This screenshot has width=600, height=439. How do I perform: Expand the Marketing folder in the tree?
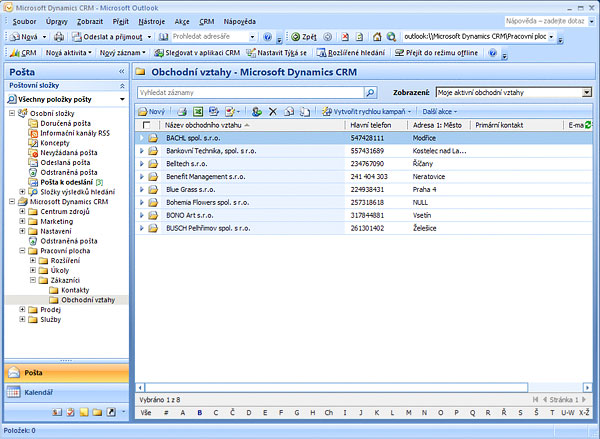22,221
